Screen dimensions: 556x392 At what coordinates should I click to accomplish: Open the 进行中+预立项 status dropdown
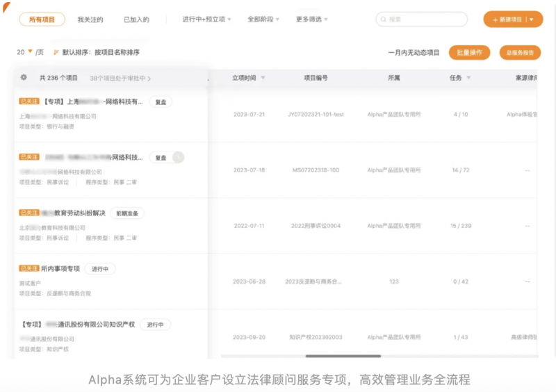[x=206, y=19]
